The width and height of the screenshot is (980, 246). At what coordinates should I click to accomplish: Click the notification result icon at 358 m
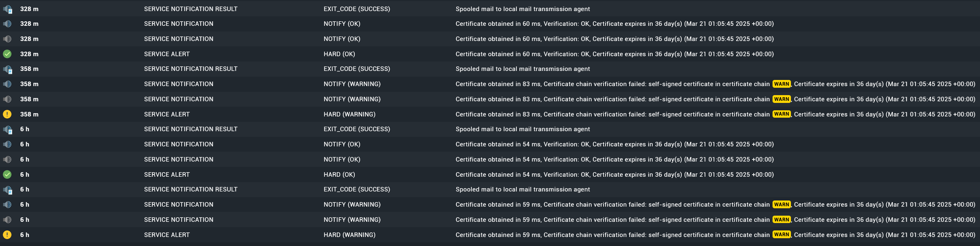7,69
